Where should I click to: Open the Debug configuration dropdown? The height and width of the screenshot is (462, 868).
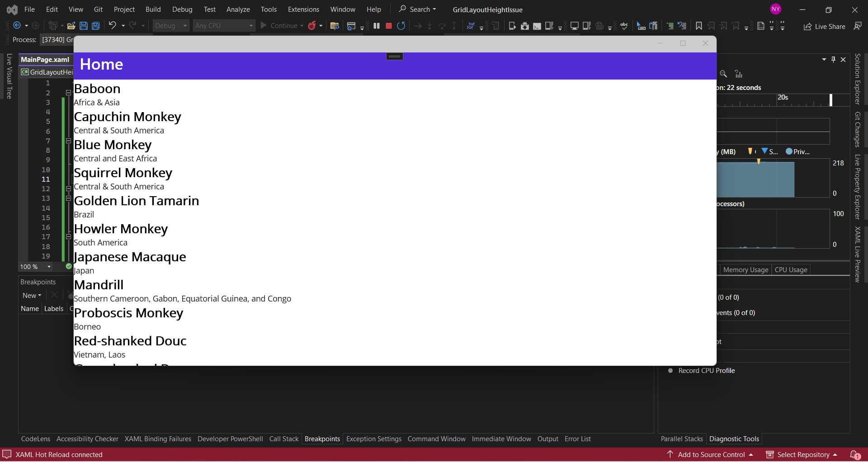tap(171, 26)
